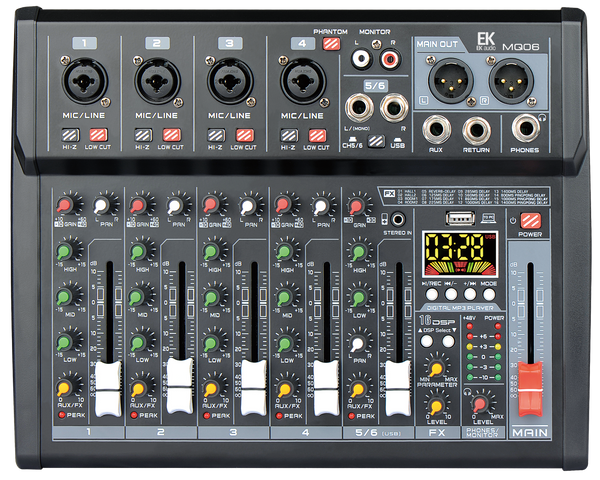Click the RETURN input jack
This screenshot has height=480, width=600.
(x=476, y=129)
